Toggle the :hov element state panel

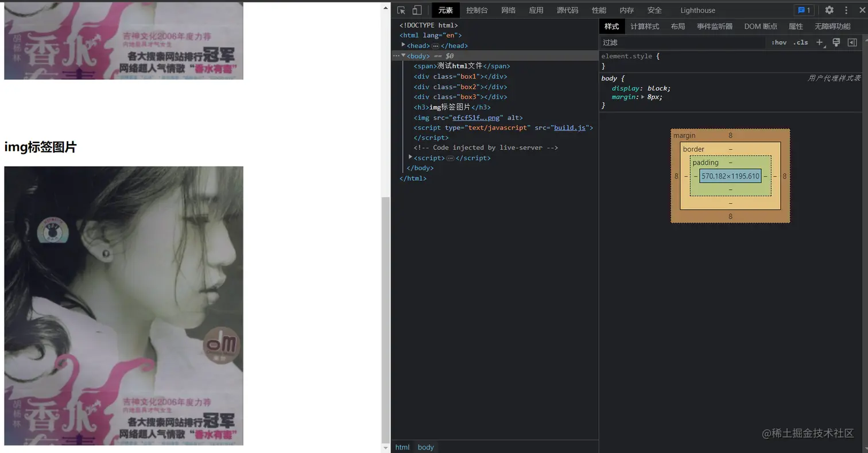pos(779,42)
